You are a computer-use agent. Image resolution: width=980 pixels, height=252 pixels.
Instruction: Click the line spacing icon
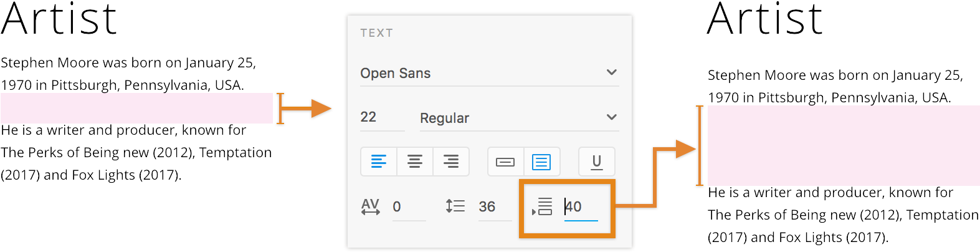[x=455, y=206]
